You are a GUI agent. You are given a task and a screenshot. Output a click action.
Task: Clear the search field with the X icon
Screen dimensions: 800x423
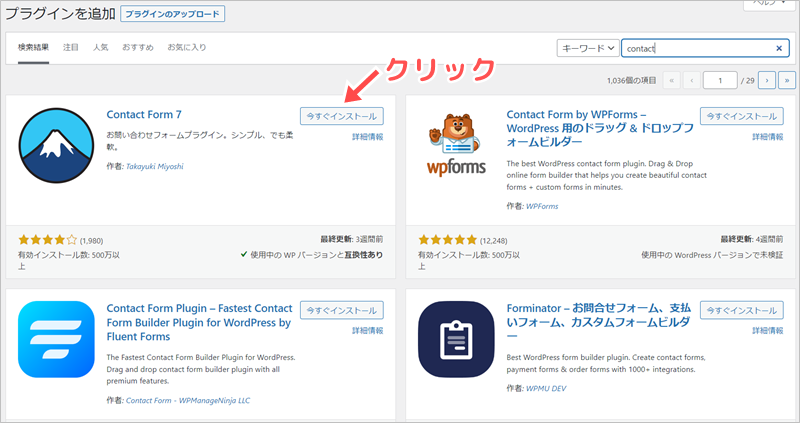coord(780,48)
